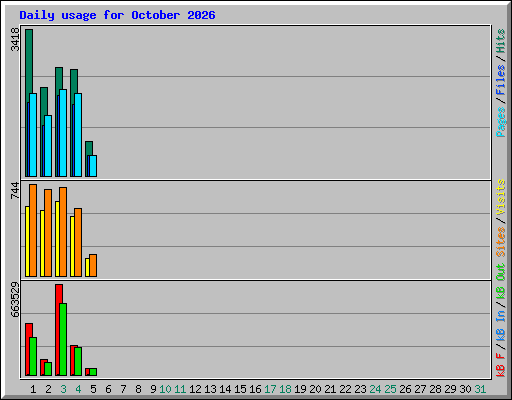The width and height of the screenshot is (512, 400).
Task: Click the 663529 axis value
Action: click(x=15, y=299)
